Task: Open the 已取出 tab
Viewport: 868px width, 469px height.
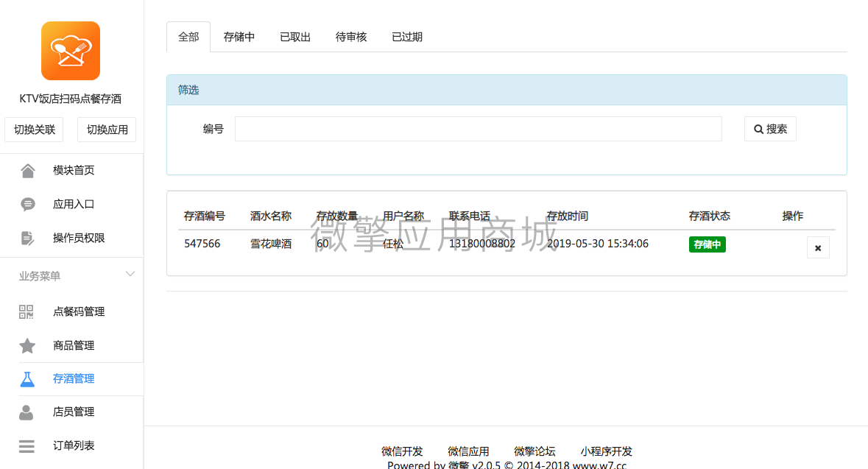Action: click(295, 37)
